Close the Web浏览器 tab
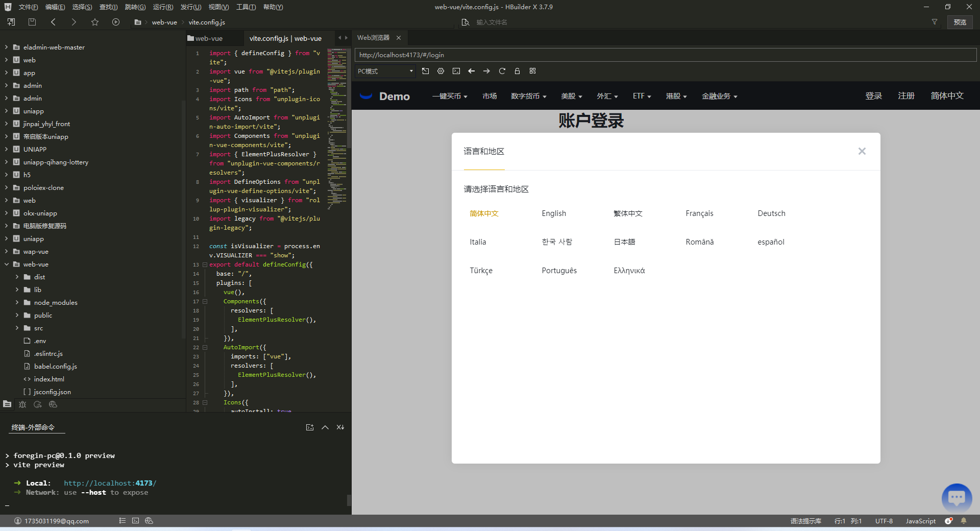This screenshot has height=531, width=980. pyautogui.click(x=399, y=38)
